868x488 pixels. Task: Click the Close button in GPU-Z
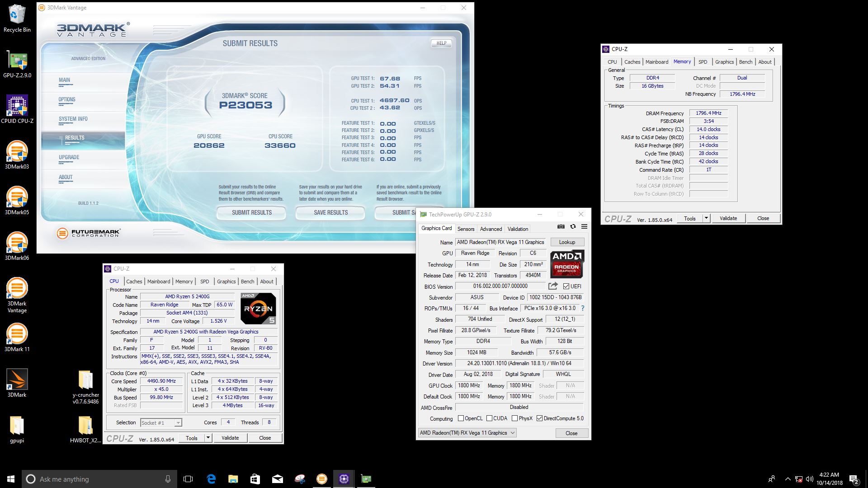(x=571, y=433)
